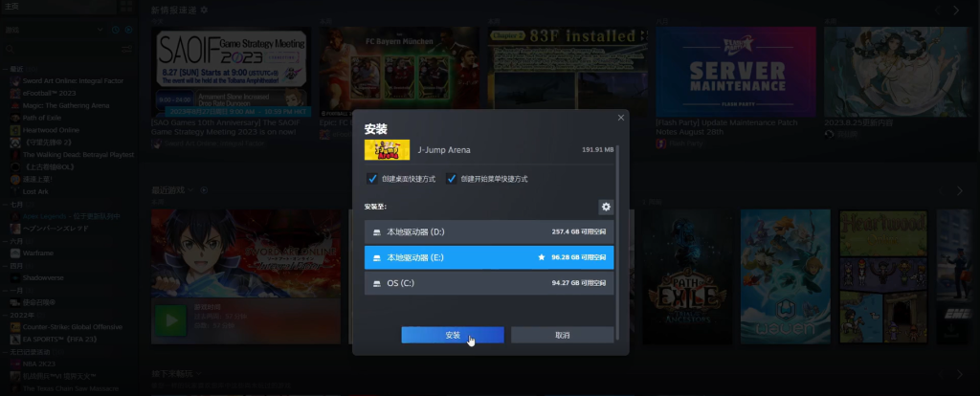Open Path of Exile cover in recent games
The width and height of the screenshot is (980, 396).
[687, 276]
